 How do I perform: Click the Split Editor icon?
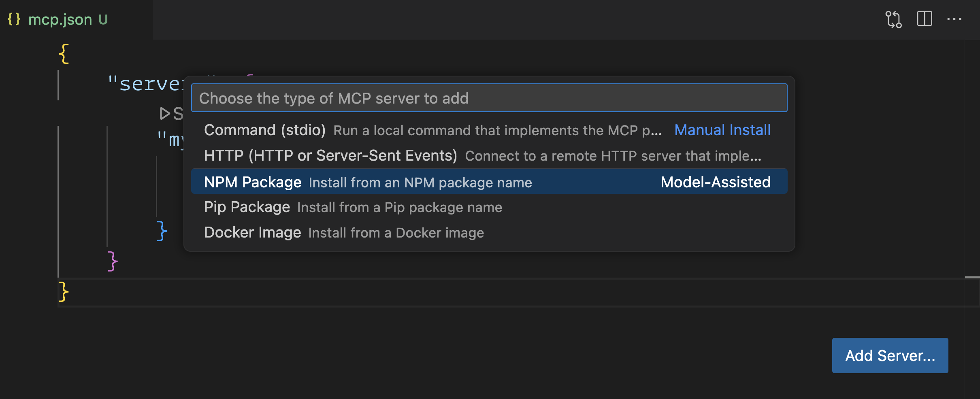(925, 19)
